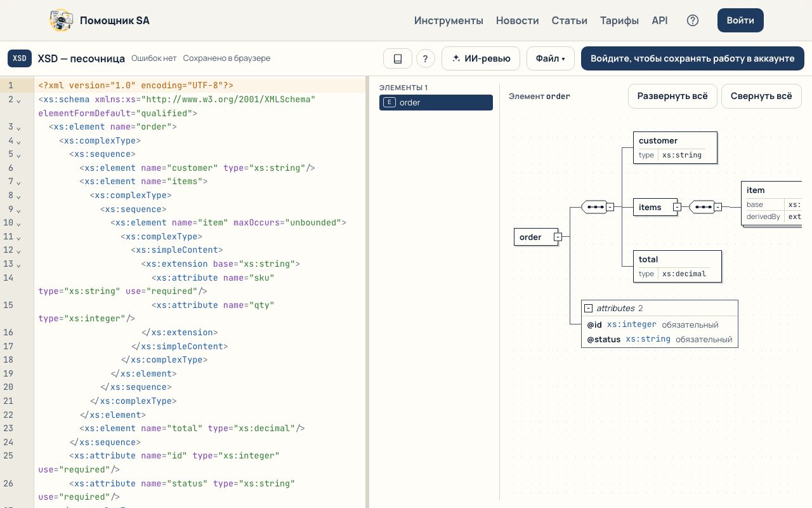
Task: Open the API link in the navigation
Action: (x=660, y=20)
